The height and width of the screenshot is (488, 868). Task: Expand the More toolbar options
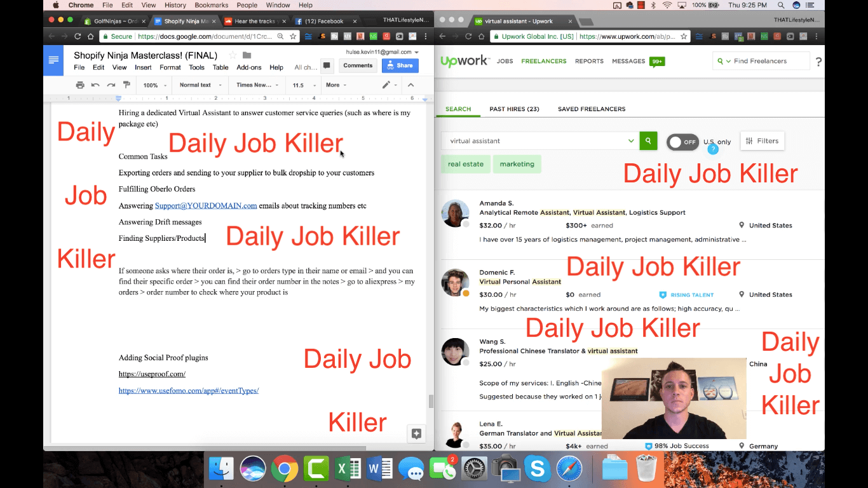point(336,85)
